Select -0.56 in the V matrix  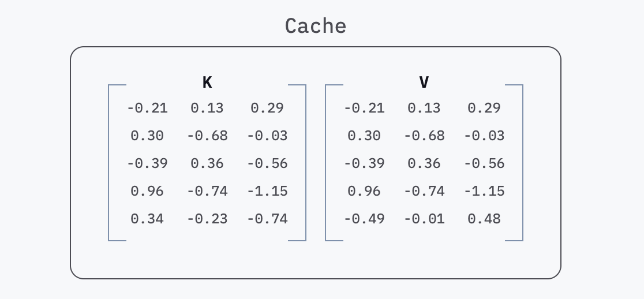click(484, 163)
